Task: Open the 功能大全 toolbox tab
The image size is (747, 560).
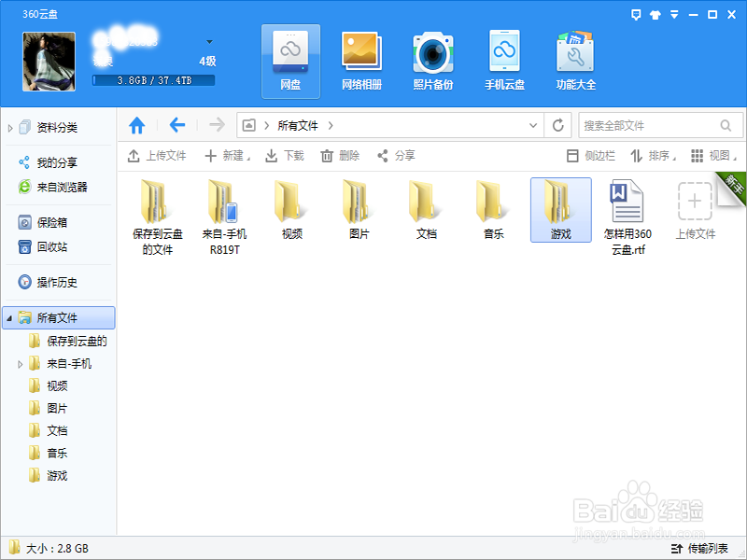Action: pos(576,62)
